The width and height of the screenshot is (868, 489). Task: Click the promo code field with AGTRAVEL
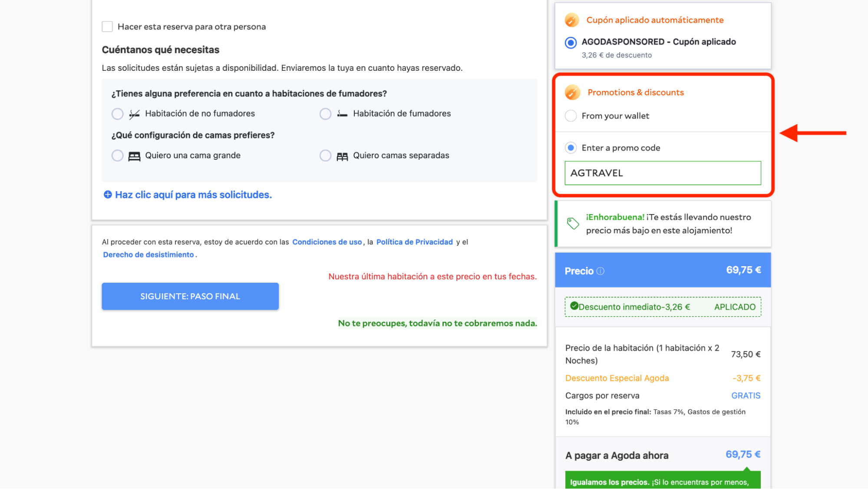663,173
